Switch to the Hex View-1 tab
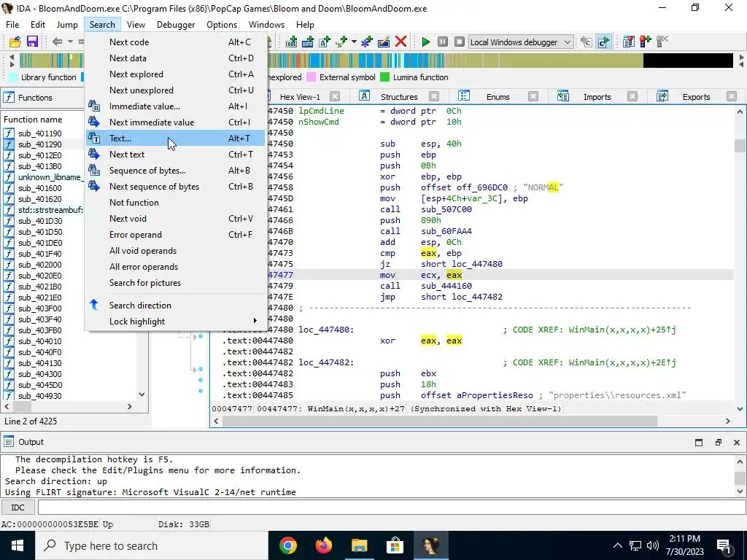Viewport: 747px width, 560px height. (300, 97)
